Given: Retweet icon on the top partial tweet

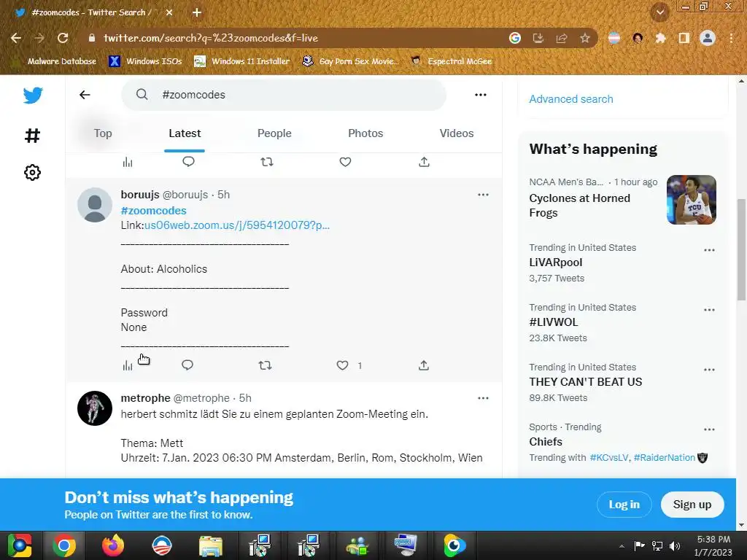Looking at the screenshot, I should (267, 162).
